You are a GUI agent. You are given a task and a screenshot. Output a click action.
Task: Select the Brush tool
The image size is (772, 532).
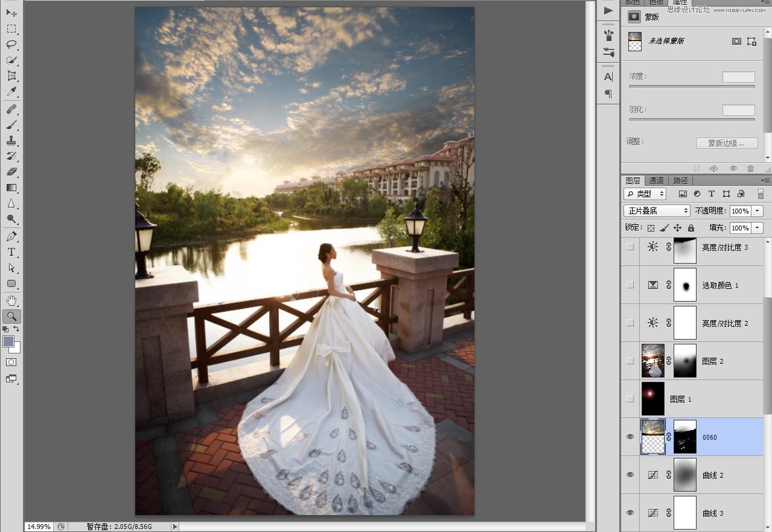(x=11, y=125)
